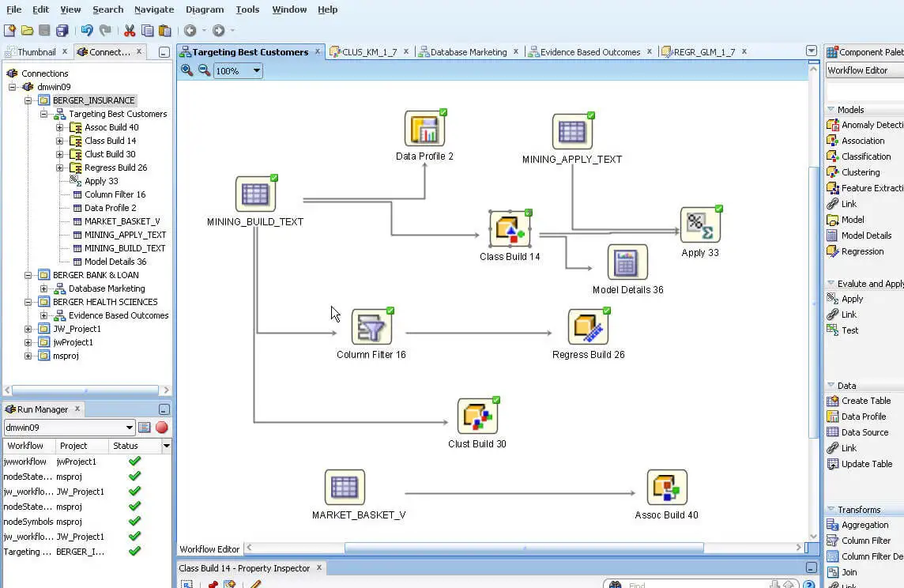Select the Apply 33 node icon
904x588 pixels.
click(700, 226)
